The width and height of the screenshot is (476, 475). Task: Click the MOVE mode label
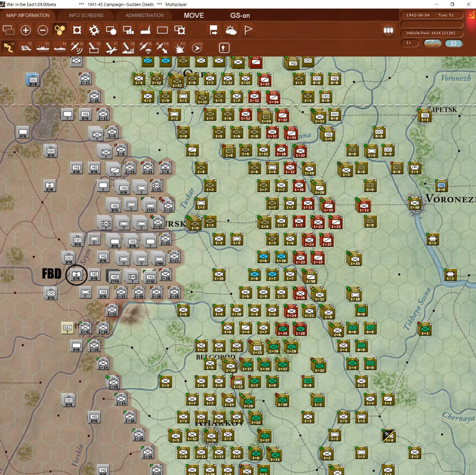click(194, 15)
